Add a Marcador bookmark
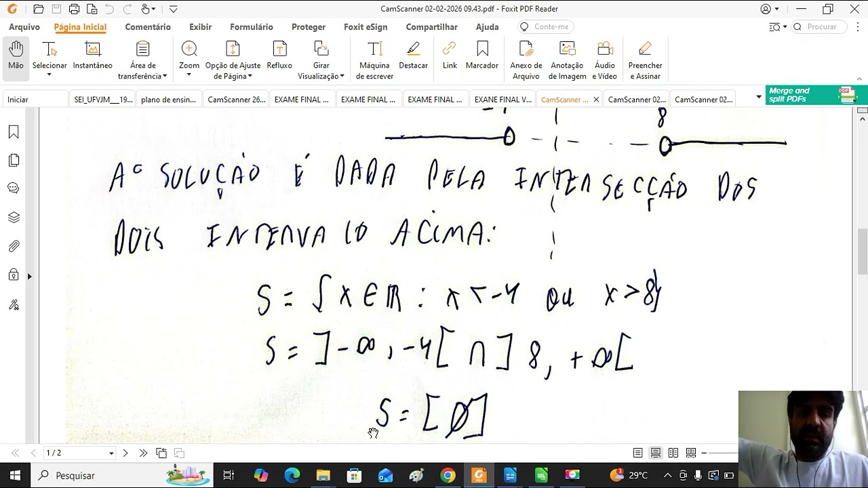 [482, 56]
